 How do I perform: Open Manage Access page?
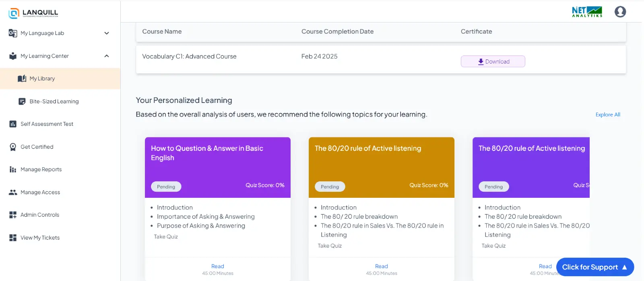tap(60, 192)
